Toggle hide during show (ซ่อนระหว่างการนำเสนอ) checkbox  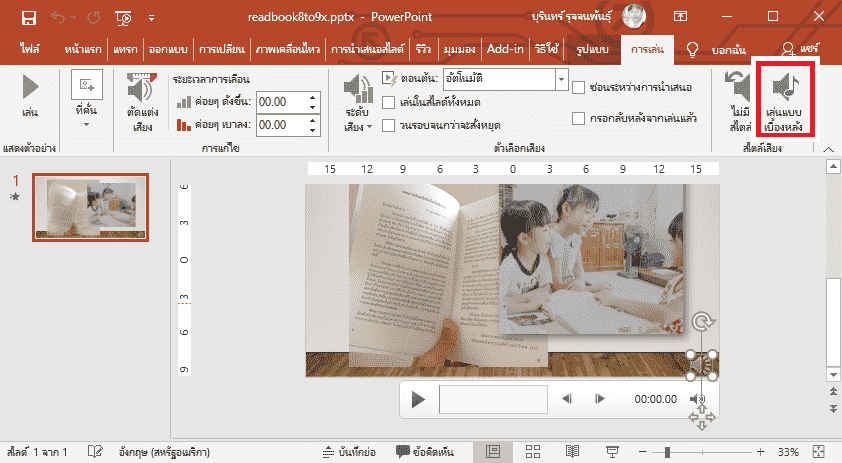point(579,87)
